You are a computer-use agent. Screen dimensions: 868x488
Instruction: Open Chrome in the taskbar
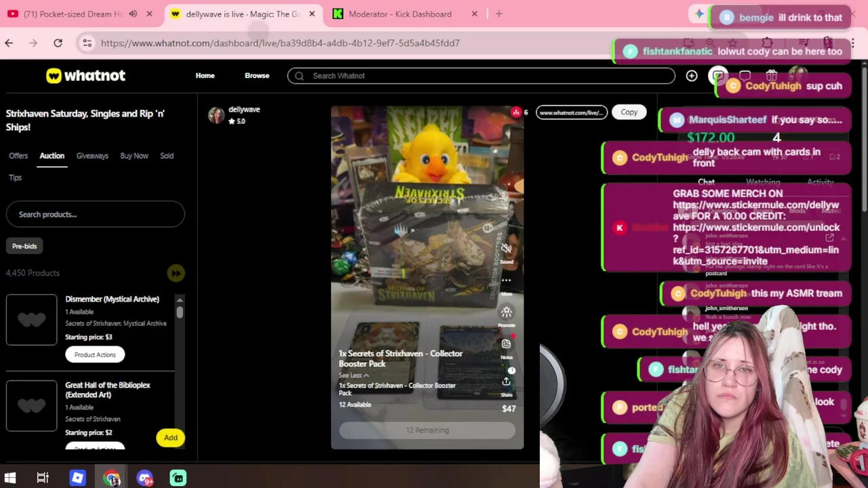[112, 478]
